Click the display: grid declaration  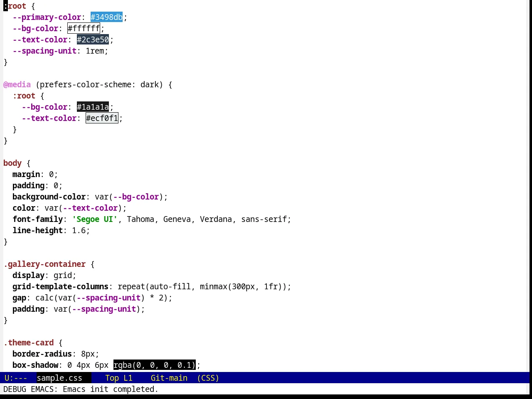coord(44,275)
